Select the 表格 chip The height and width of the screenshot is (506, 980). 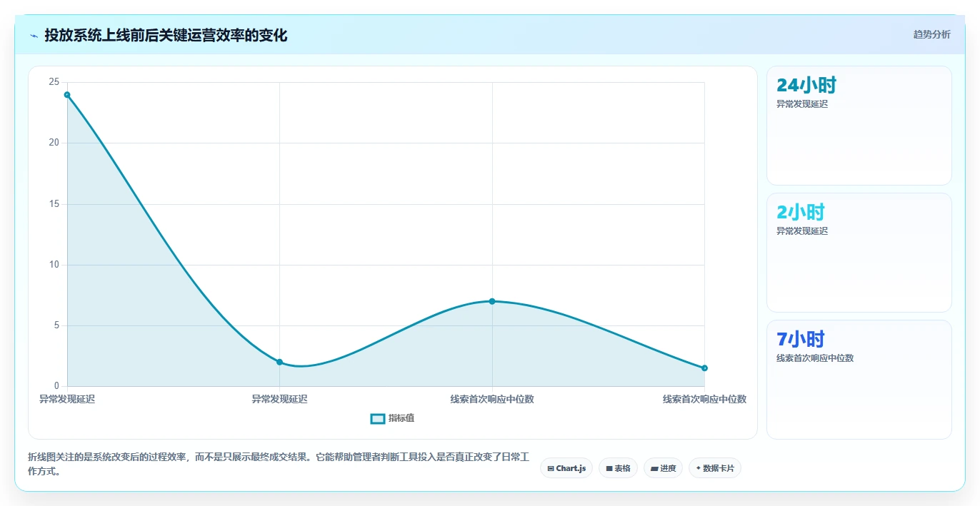point(618,468)
